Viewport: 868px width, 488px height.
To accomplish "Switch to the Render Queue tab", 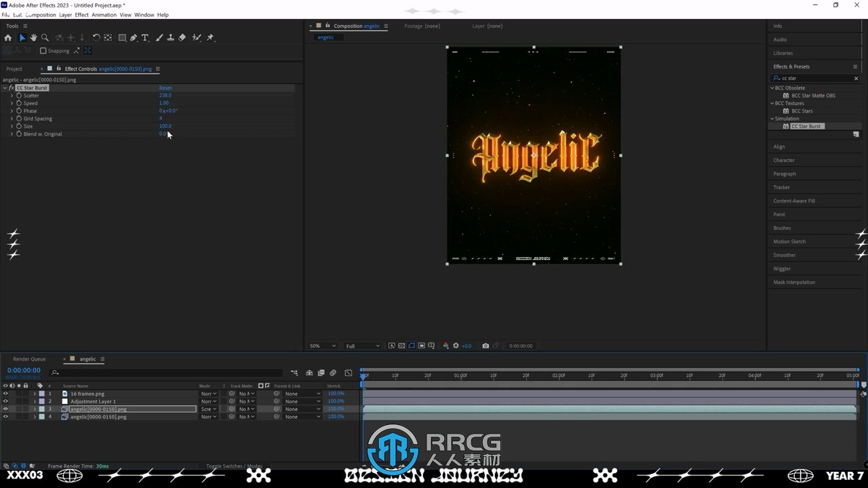I will (x=29, y=359).
